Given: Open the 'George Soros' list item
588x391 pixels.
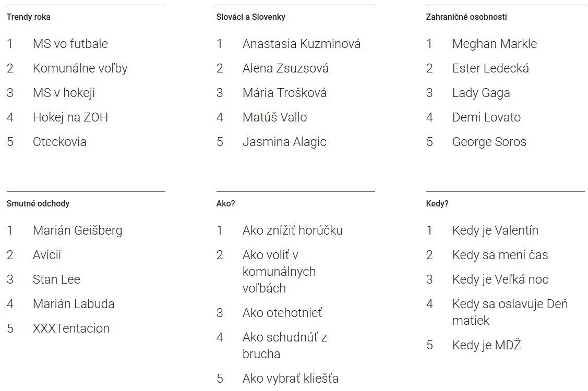Looking at the screenshot, I should tap(489, 142).
